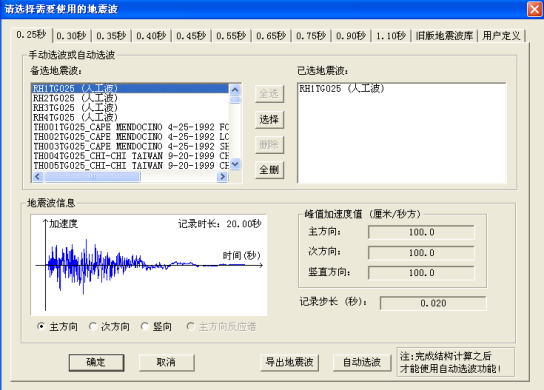Click 导出地震波 button
Viewport: 544px width, 390px height.
[289, 362]
